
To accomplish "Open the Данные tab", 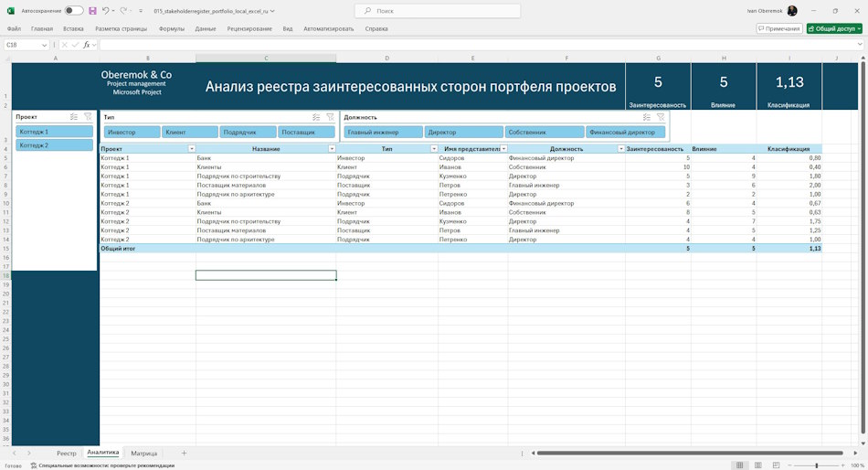I will pyautogui.click(x=206, y=29).
